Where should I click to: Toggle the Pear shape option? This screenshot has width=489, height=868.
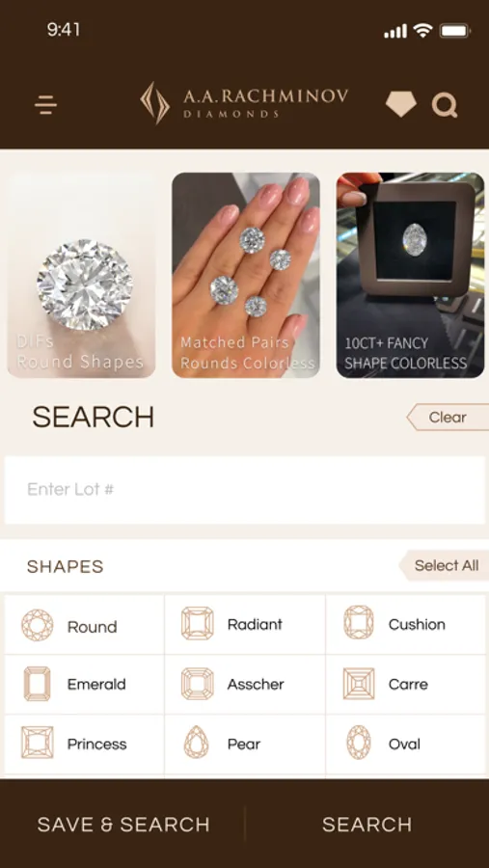tap(245, 744)
